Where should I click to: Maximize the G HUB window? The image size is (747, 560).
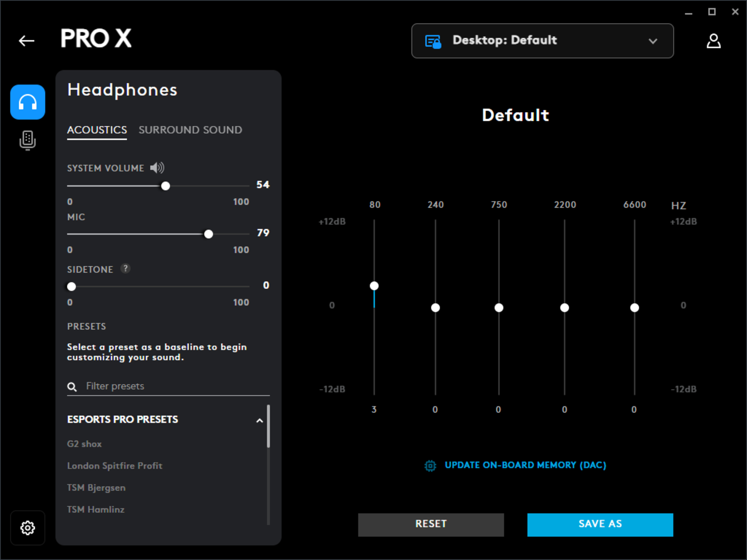point(712,12)
